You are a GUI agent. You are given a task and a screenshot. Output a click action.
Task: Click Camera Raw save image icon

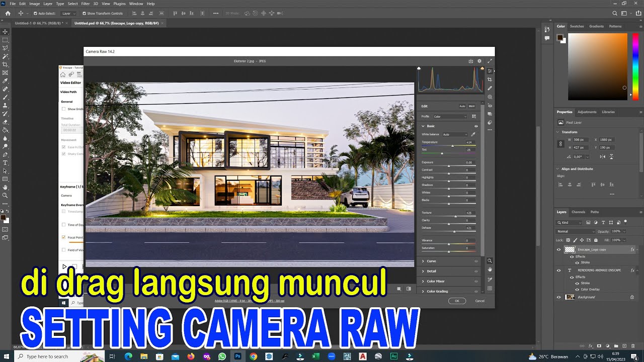click(471, 61)
